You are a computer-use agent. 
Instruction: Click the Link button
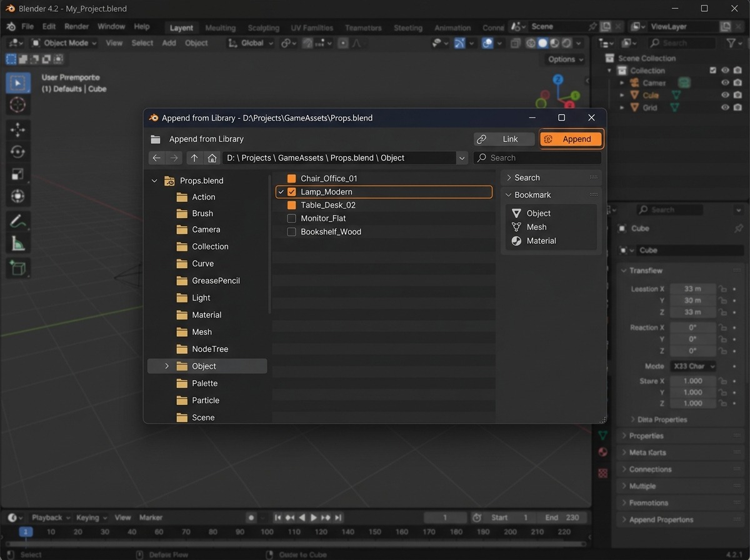[x=504, y=139]
